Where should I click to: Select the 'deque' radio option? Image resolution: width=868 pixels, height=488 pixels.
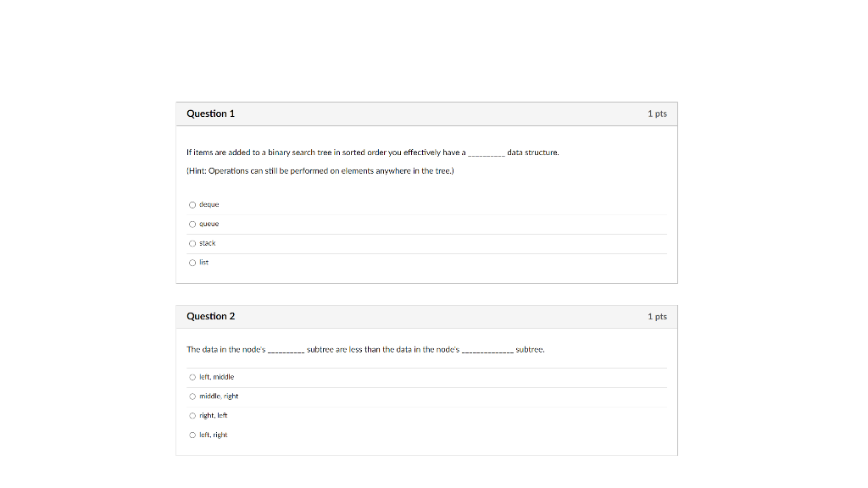tap(192, 205)
